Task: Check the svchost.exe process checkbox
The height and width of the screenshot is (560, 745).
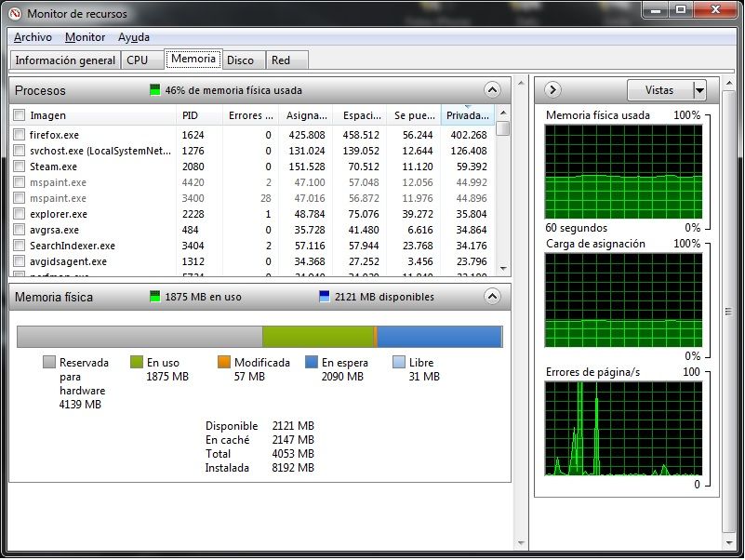Action: (19, 151)
